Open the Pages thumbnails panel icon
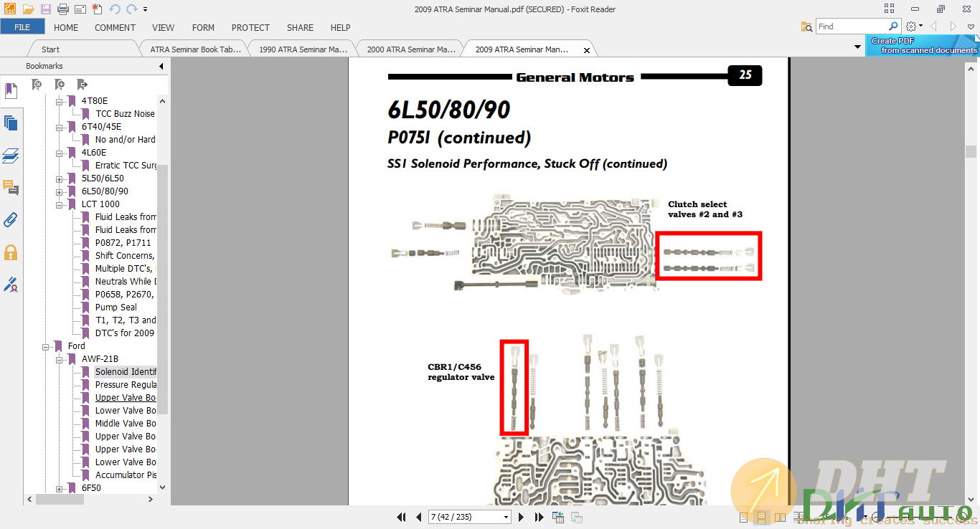980x529 pixels. [11, 123]
